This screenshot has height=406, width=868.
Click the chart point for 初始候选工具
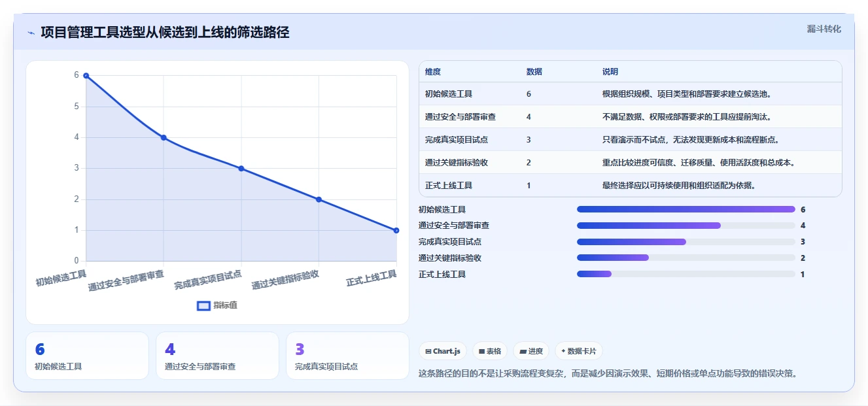86,76
